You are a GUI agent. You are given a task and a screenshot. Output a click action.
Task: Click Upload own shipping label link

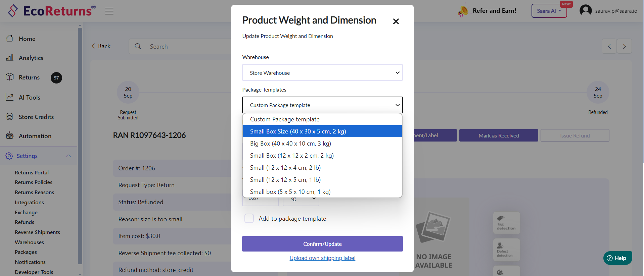pos(322,258)
